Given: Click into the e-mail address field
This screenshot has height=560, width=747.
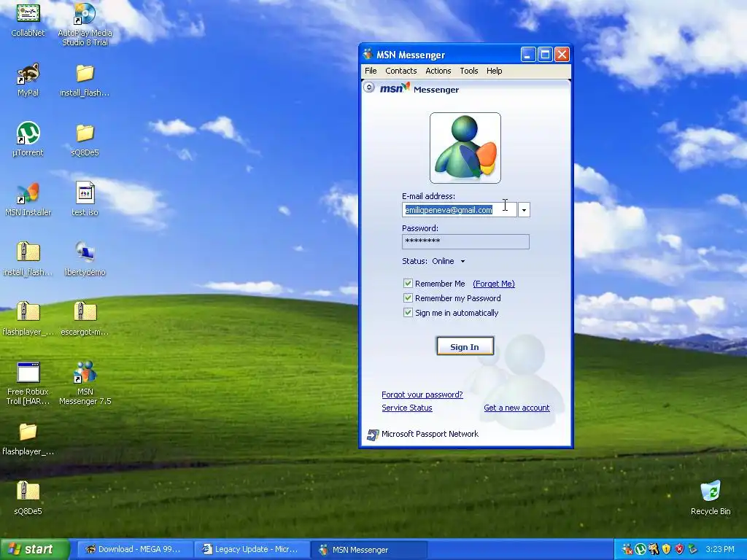Looking at the screenshot, I should pyautogui.click(x=460, y=210).
